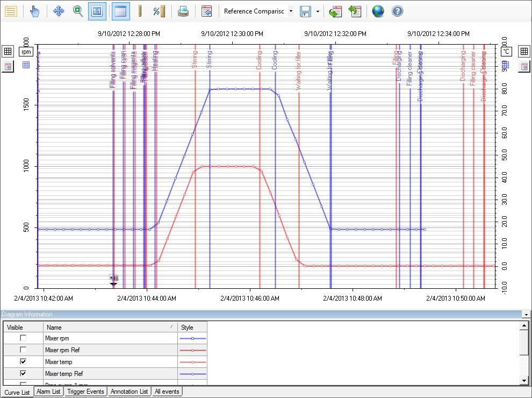This screenshot has width=532, height=398.
Task: Expand the Reference Comparison dropdown arrow
Action: click(x=291, y=11)
